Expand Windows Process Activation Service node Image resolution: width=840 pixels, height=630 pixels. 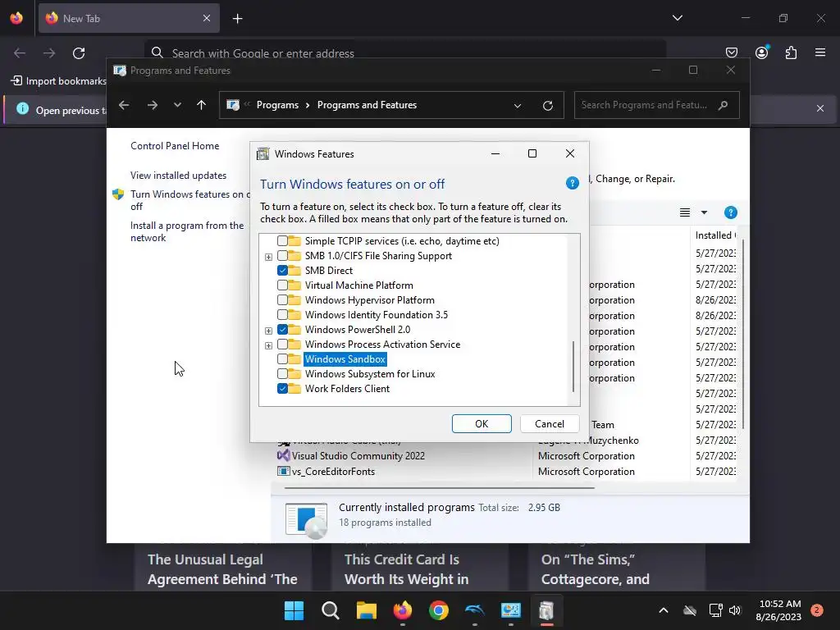coord(268,345)
